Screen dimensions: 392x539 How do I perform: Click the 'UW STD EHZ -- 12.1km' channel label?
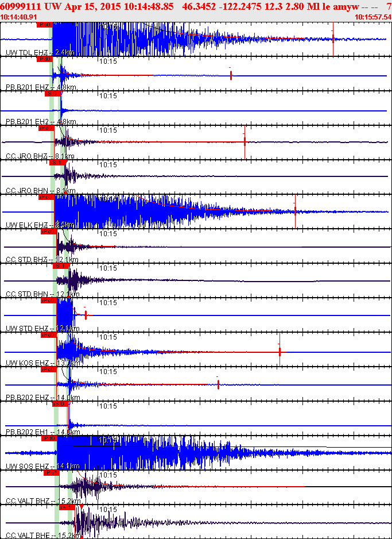(x=42, y=329)
